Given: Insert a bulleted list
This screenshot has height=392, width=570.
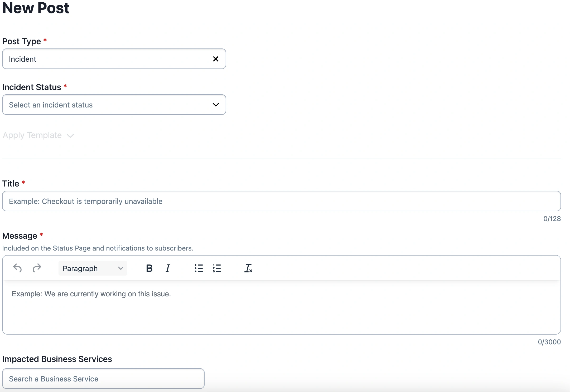Looking at the screenshot, I should (x=199, y=268).
